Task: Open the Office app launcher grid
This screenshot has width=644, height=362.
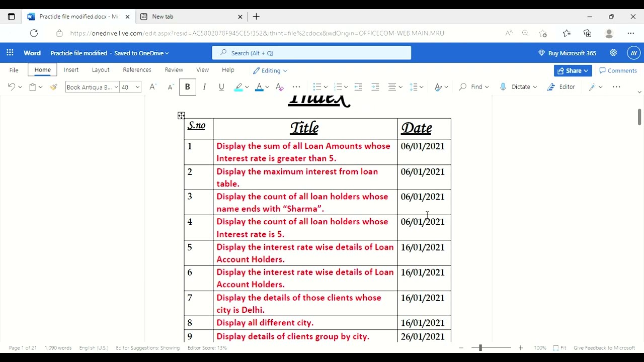Action: point(10,53)
